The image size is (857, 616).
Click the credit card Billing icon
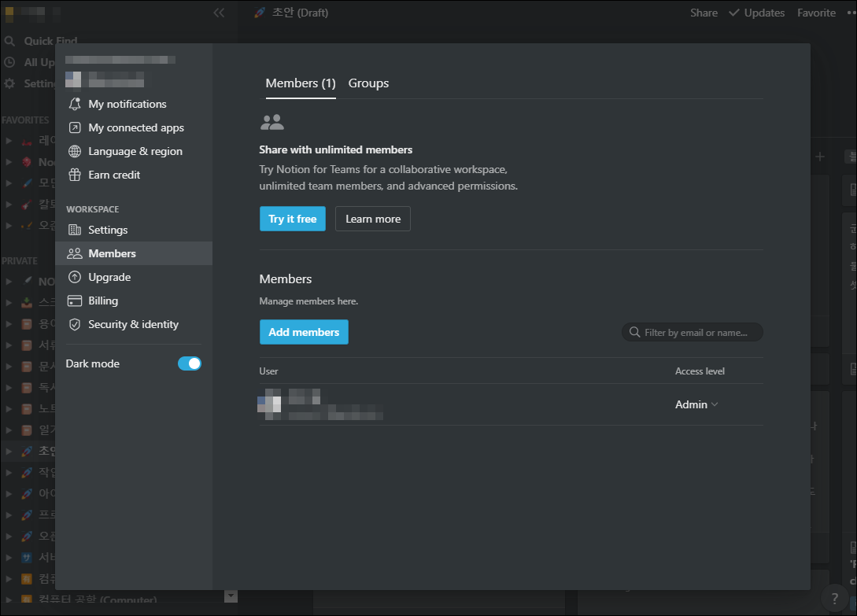click(75, 301)
